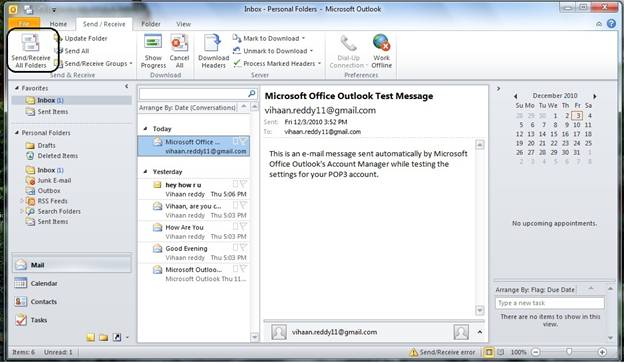Image resolution: width=624 pixels, height=363 pixels.
Task: Click the Send/Receive error status notification
Action: (x=443, y=352)
